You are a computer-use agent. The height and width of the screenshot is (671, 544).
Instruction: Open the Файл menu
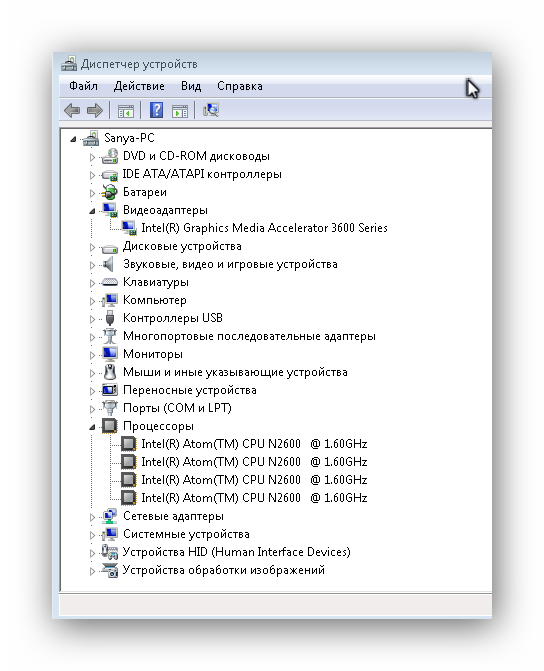click(83, 86)
